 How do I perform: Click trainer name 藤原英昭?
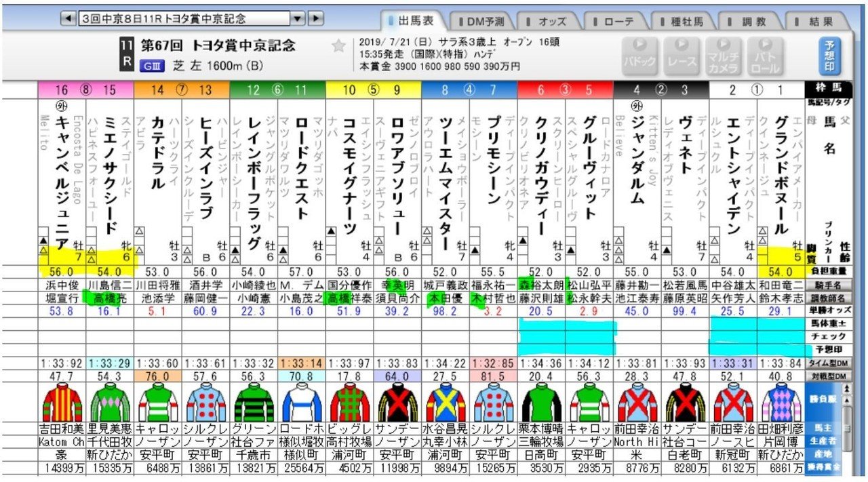tap(685, 297)
